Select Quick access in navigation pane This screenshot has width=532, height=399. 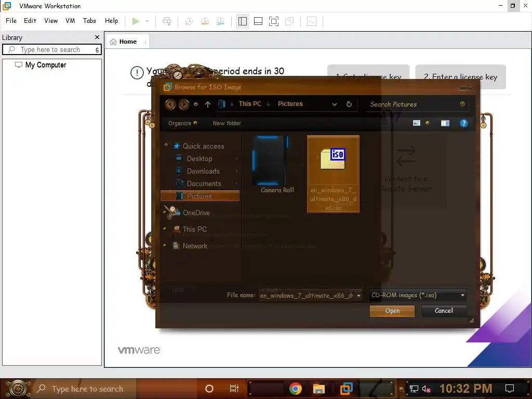(x=203, y=146)
